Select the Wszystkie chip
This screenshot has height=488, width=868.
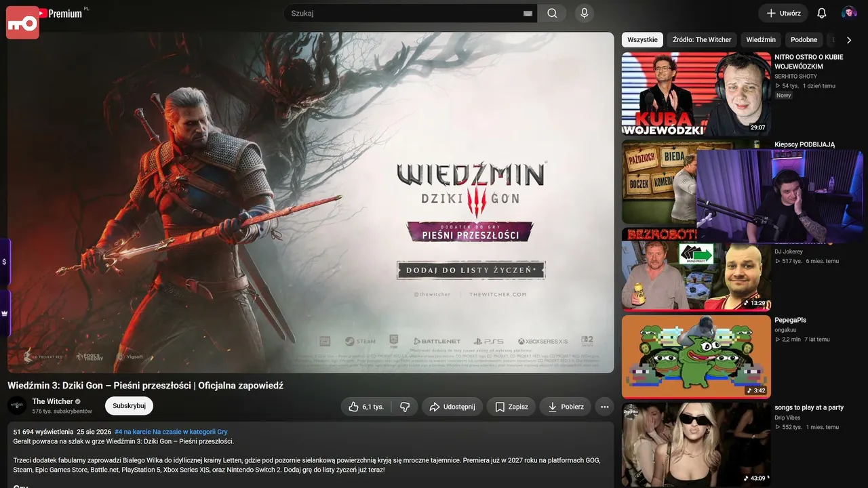click(x=642, y=40)
